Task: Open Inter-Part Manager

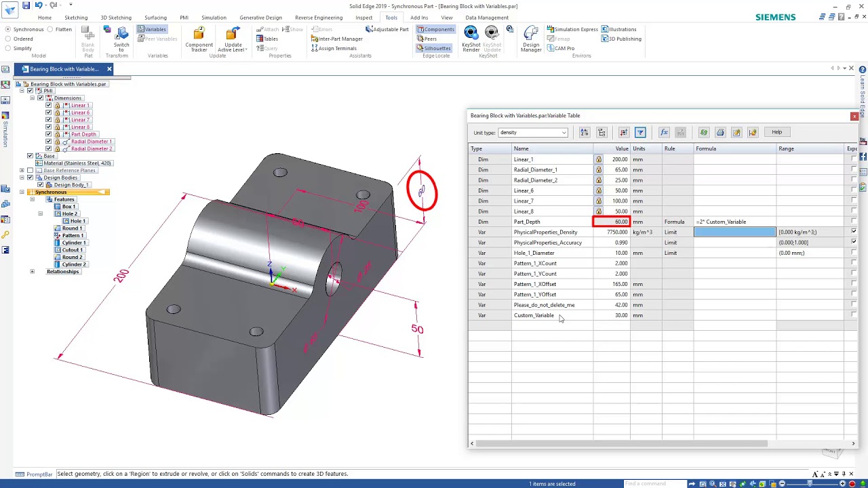Action: coord(336,39)
